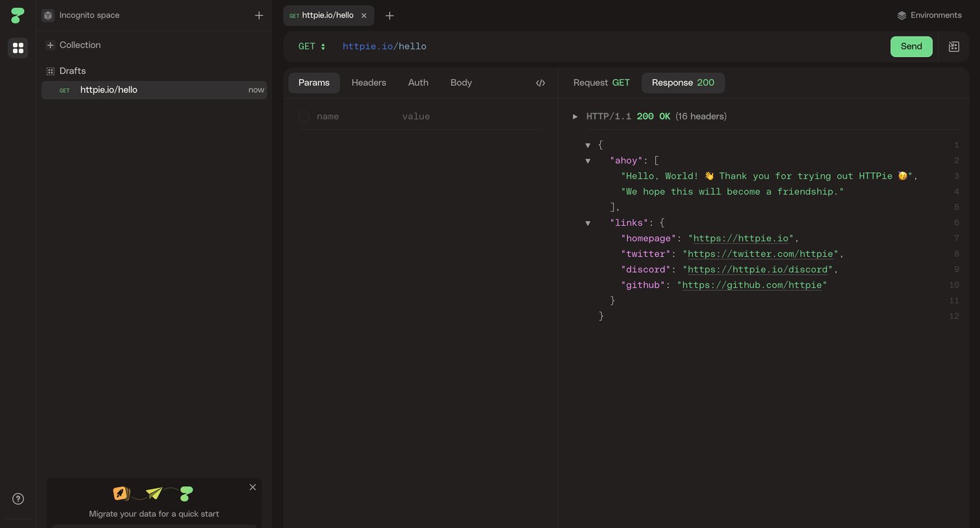Click the Incognito space cube icon
This screenshot has width=980, height=528.
pos(48,15)
